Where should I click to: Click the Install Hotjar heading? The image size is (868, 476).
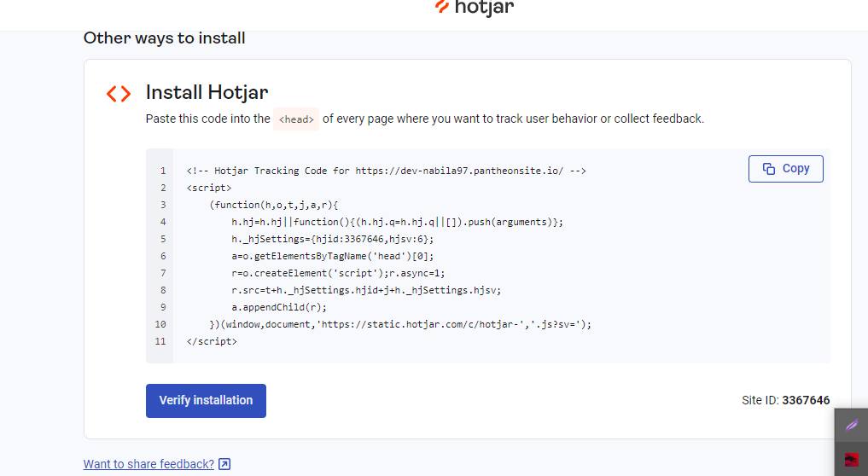point(207,92)
